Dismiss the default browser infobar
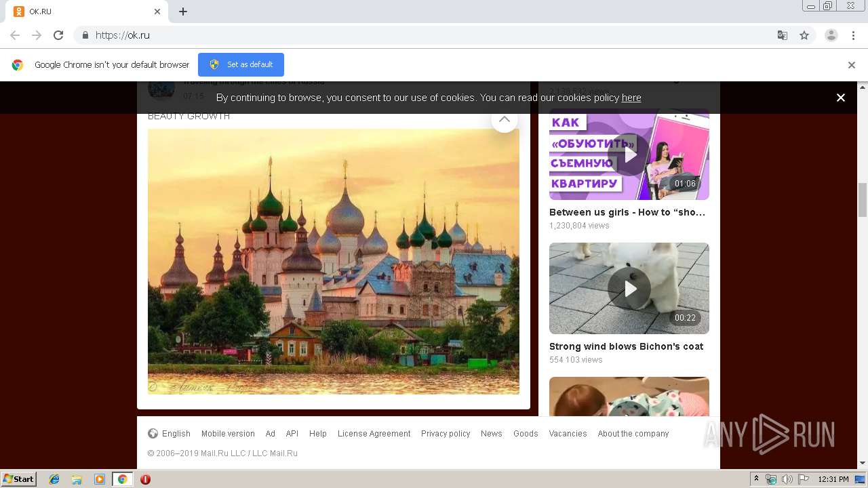Image resolution: width=868 pixels, height=488 pixels. pos(852,65)
